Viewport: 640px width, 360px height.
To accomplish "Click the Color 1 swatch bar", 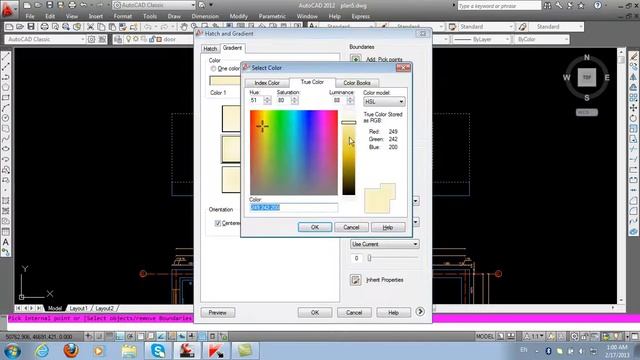I will [x=225, y=80].
